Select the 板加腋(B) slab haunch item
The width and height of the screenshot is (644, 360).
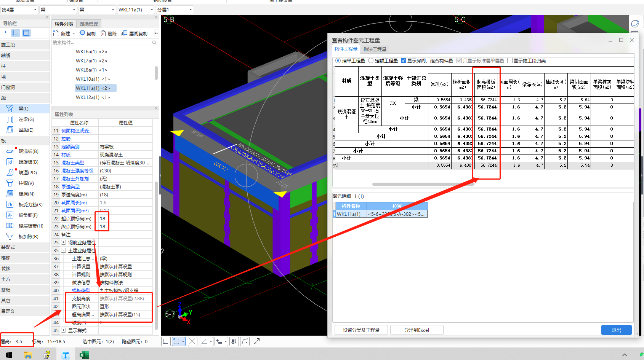pos(23,236)
